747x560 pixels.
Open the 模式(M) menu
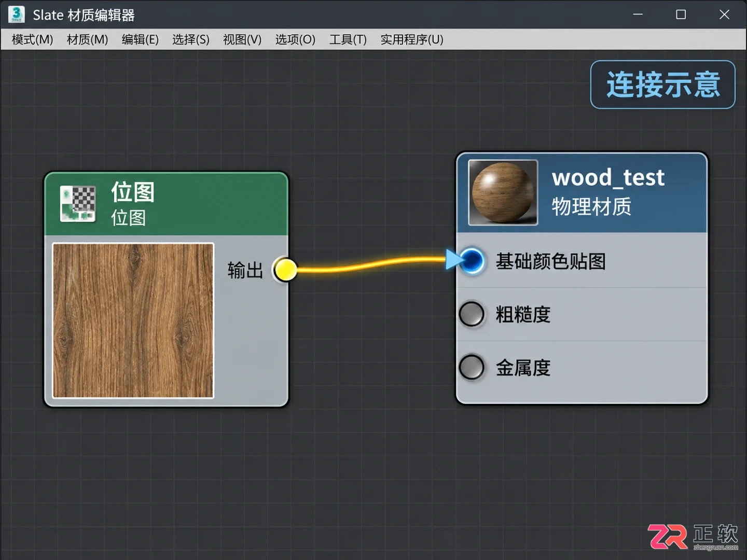click(x=32, y=39)
